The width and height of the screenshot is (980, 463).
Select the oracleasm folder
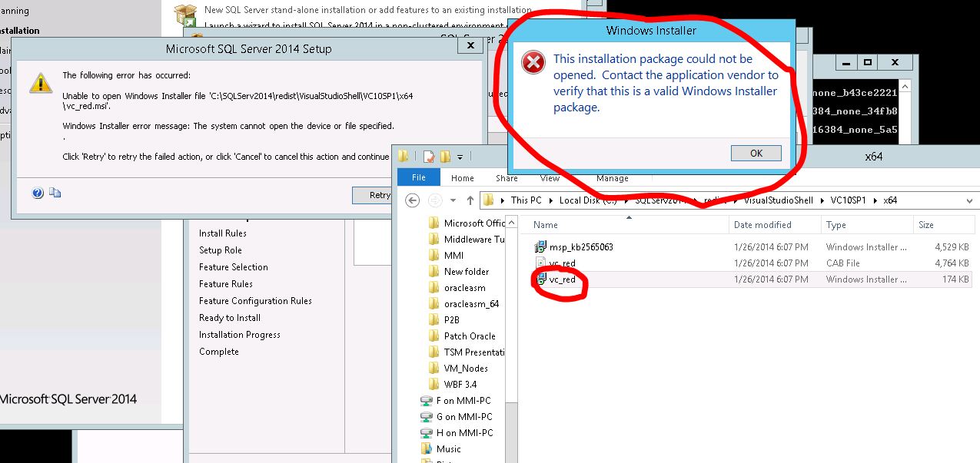(x=457, y=287)
